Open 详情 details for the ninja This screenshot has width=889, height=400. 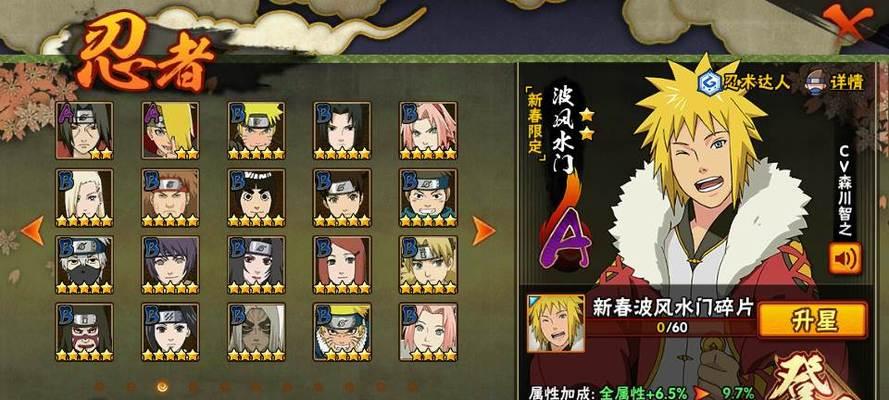point(835,82)
